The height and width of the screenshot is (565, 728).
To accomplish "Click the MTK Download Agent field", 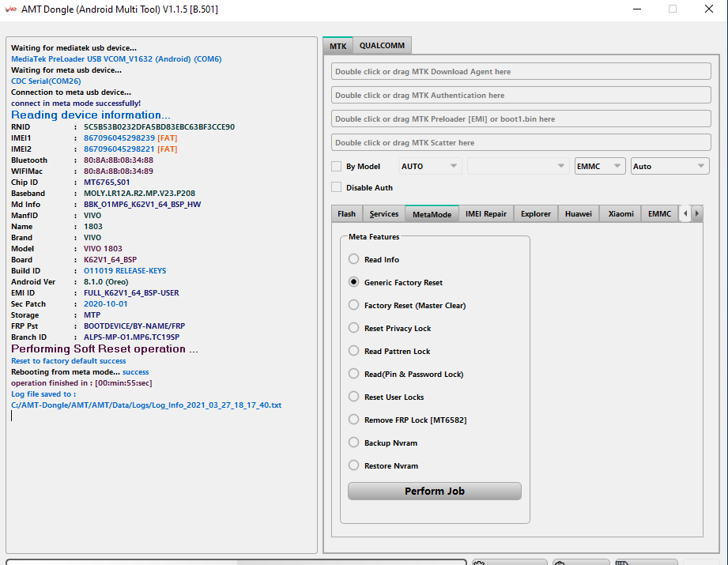I will [x=521, y=72].
